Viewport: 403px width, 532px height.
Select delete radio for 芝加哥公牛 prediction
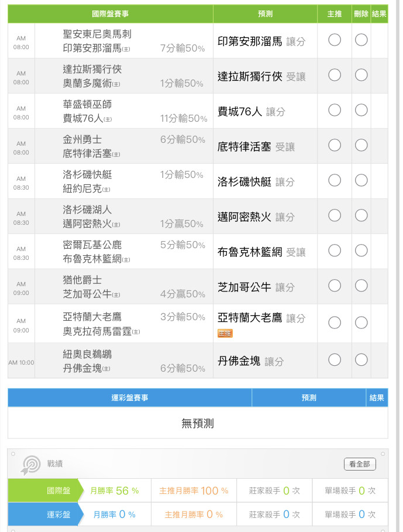click(x=361, y=286)
